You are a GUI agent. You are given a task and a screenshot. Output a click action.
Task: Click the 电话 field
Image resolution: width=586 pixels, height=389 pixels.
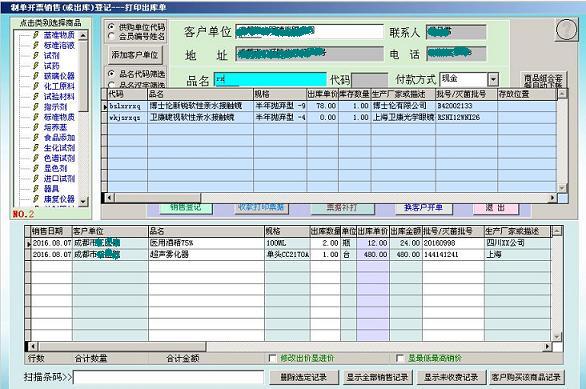coord(456,54)
